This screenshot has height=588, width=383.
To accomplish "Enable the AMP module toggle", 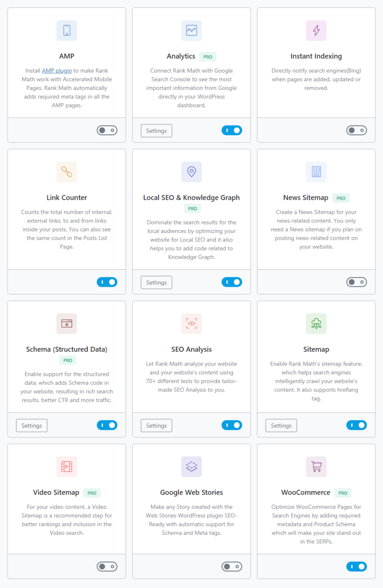I will pos(107,130).
